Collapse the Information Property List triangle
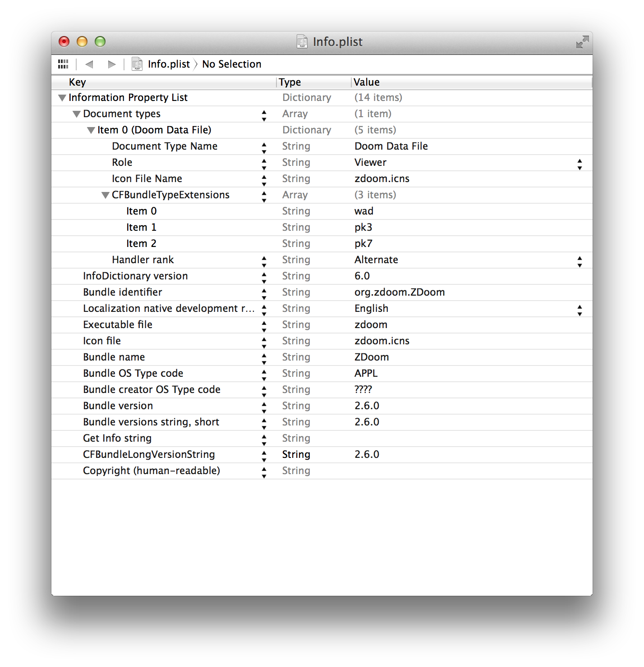 [62, 98]
